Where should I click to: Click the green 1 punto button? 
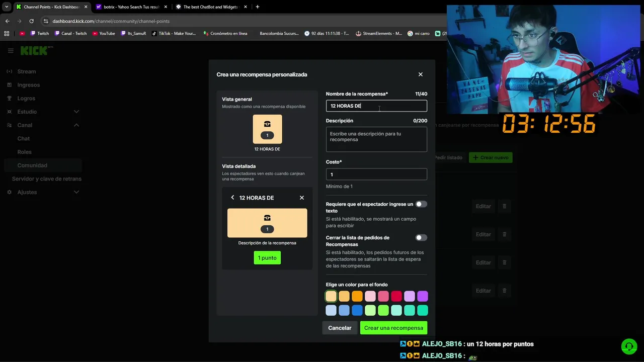coord(267,258)
